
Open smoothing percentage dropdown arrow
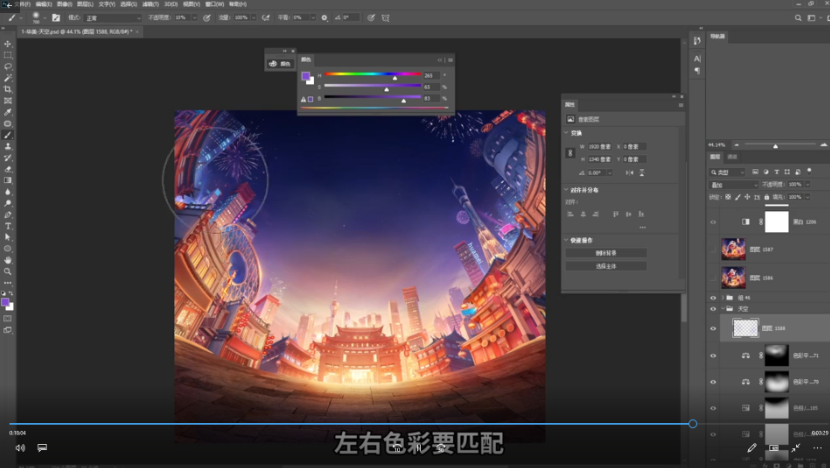click(312, 17)
